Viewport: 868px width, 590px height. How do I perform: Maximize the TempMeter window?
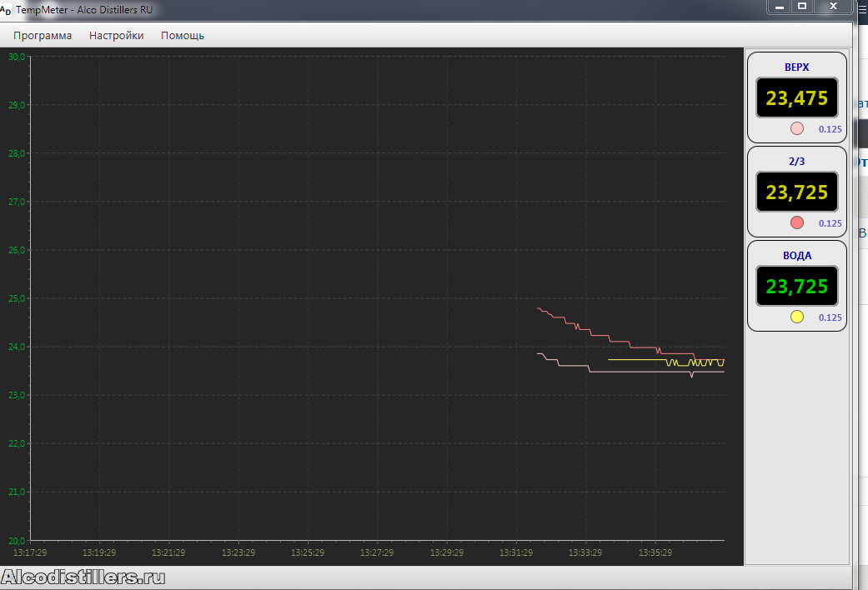[802, 7]
